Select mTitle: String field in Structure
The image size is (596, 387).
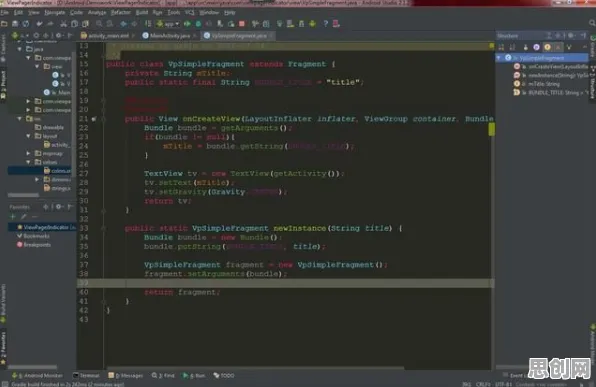[537, 84]
